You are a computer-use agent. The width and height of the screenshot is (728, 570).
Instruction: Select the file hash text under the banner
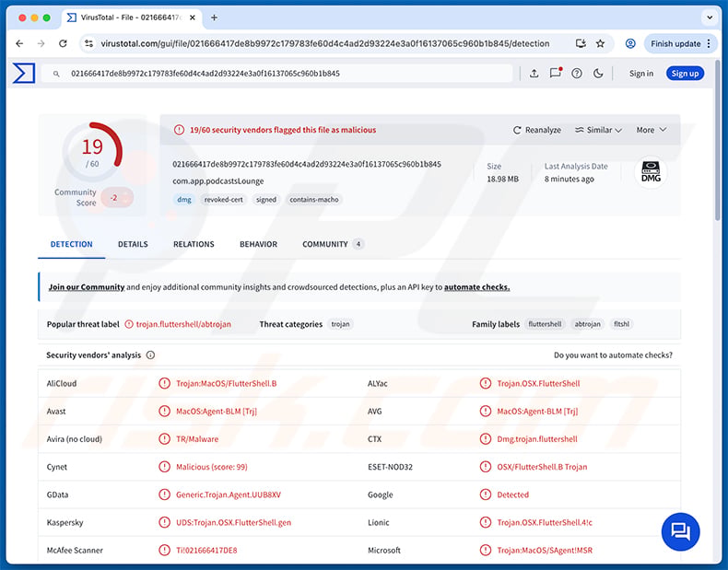[x=307, y=164]
